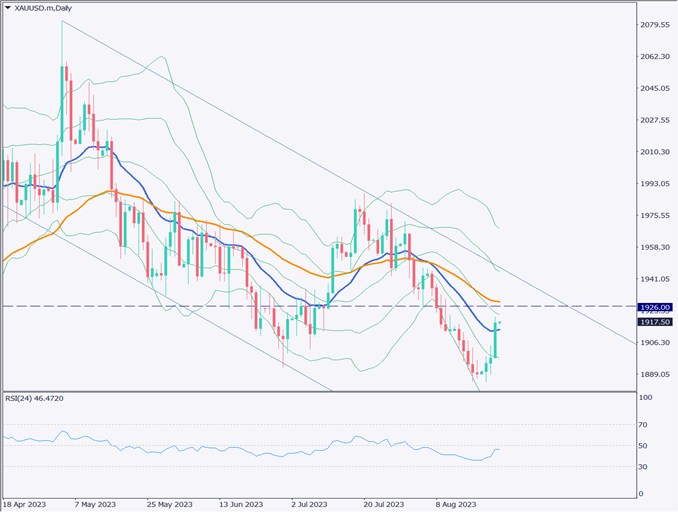Click the 2010.30 price axis label
This screenshot has height=512, width=678.
pos(653,152)
